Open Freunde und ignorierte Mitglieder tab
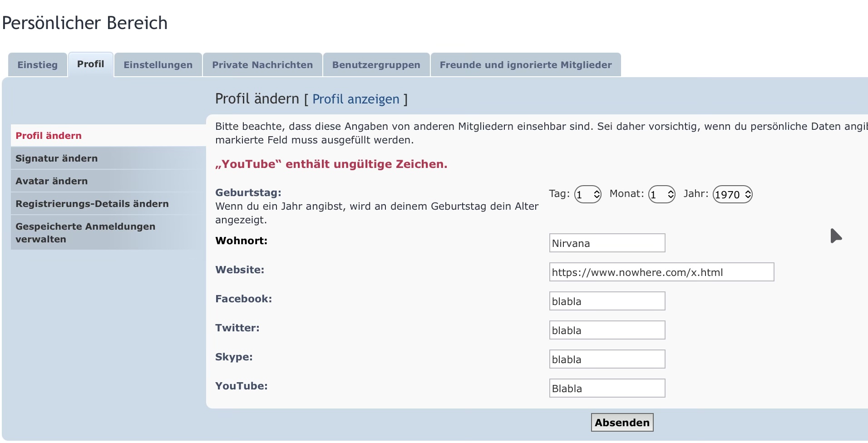 pyautogui.click(x=526, y=65)
